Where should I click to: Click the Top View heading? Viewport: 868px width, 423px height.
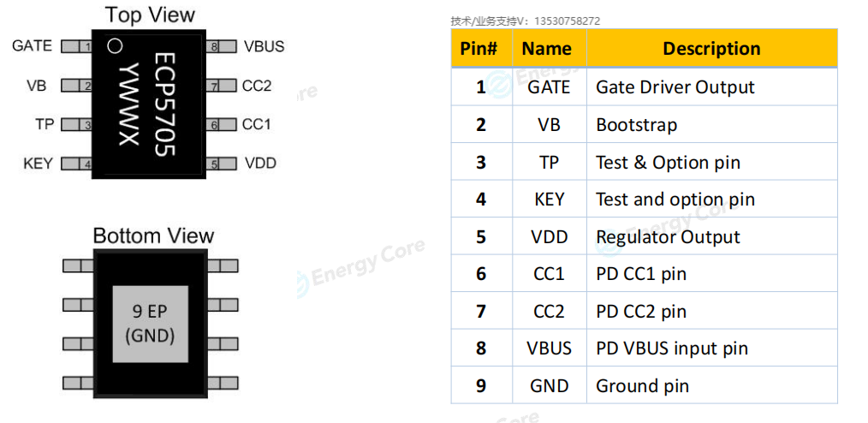pos(150,15)
